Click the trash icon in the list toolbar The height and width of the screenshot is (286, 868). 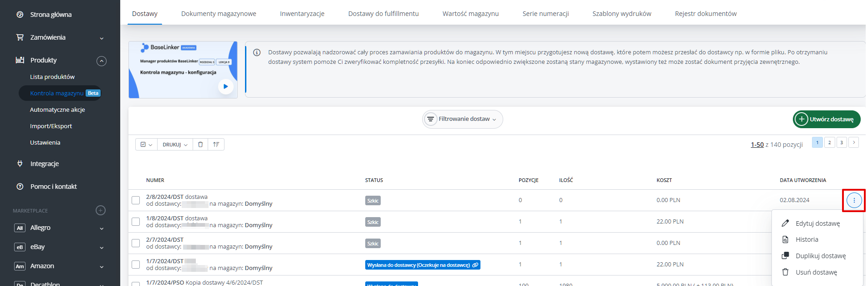click(200, 145)
